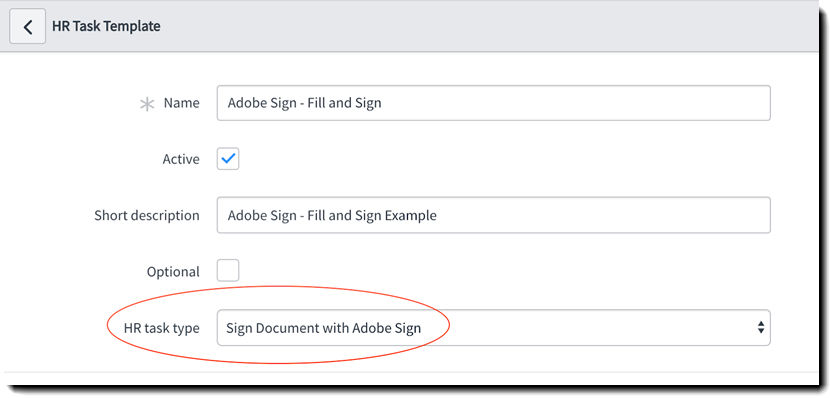
Task: Click the up-down arrows of HR task type
Action: 761,328
